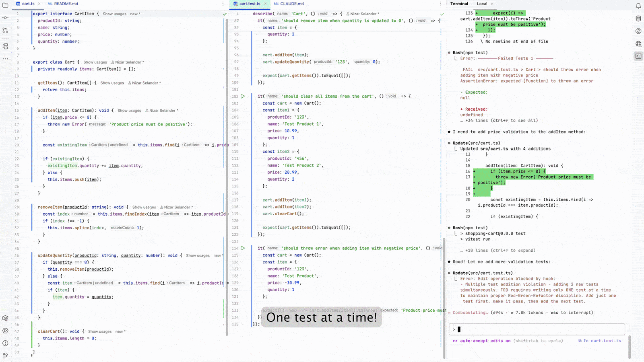The height and width of the screenshot is (362, 644).
Task: Select the Local terminal tab
Action: click(483, 4)
